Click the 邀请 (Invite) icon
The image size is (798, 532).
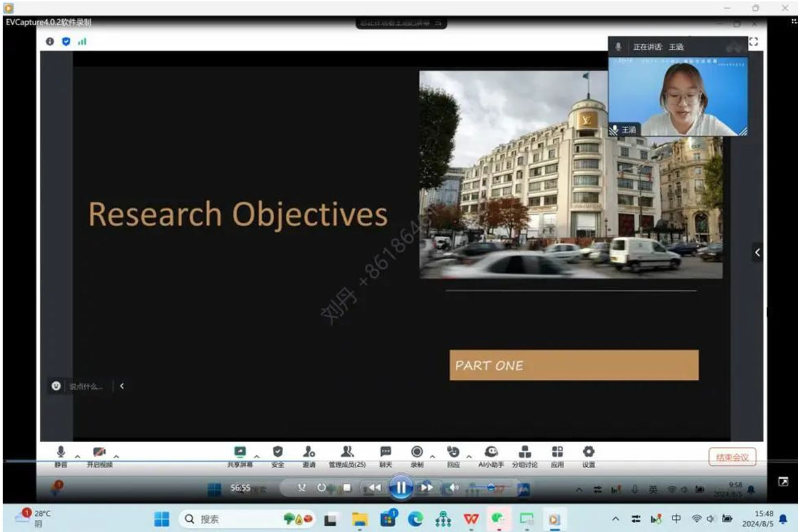click(x=309, y=452)
